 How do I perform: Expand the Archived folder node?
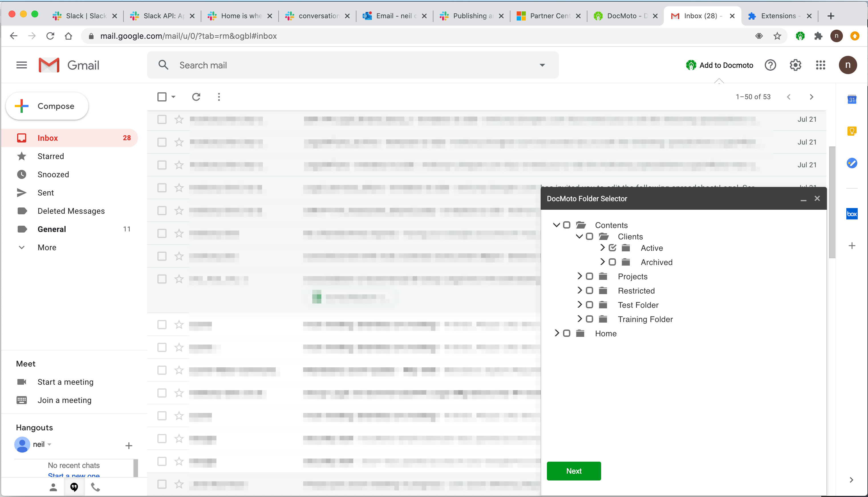click(x=603, y=262)
